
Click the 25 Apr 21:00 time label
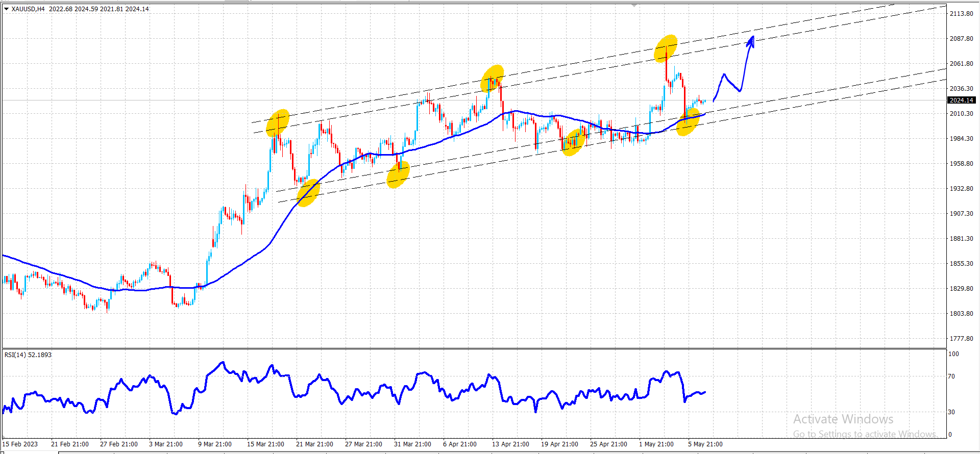tap(608, 444)
